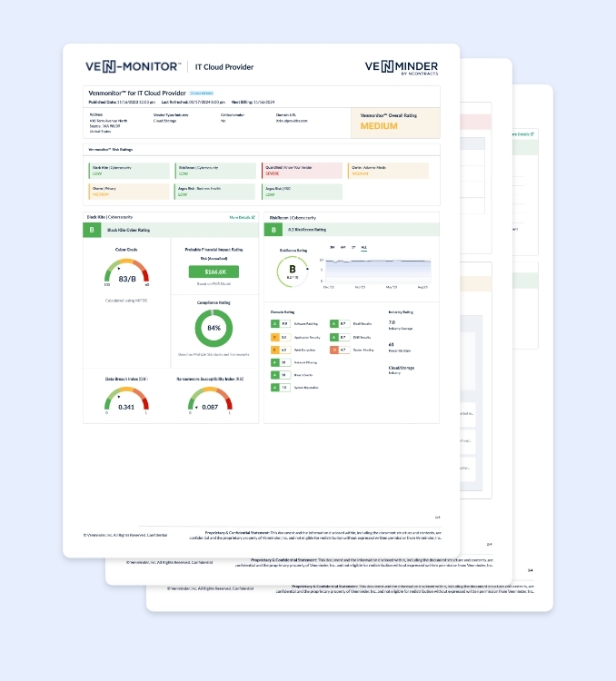This screenshot has height=681, width=616.
Task: Click the green B badge beside Black Kite Cyber Rating
Action: [91, 231]
